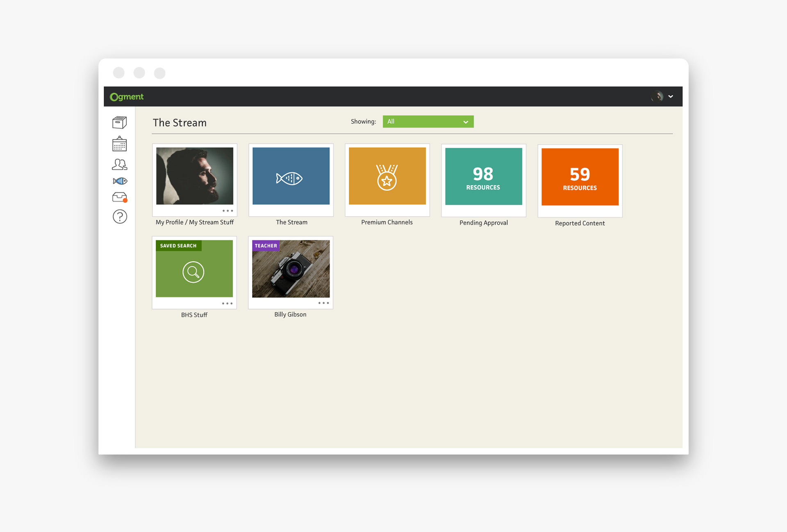Click the Billy Gibson label
The width and height of the screenshot is (787, 532).
pyautogui.click(x=290, y=315)
